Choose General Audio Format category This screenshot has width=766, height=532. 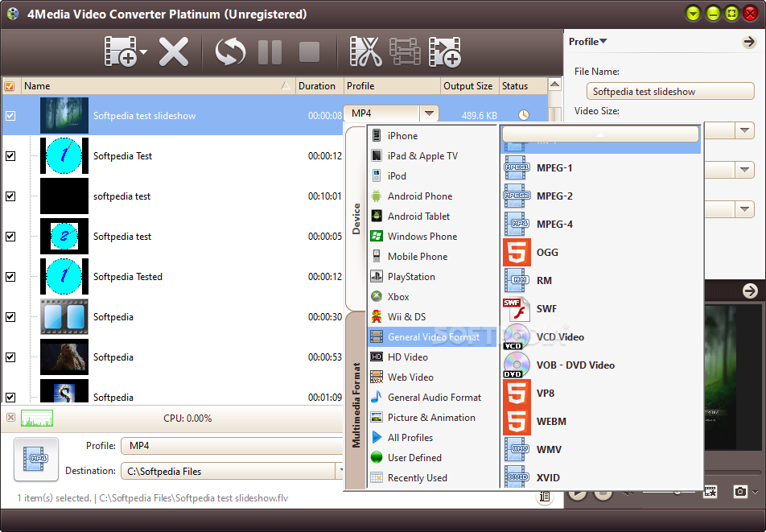pos(432,397)
